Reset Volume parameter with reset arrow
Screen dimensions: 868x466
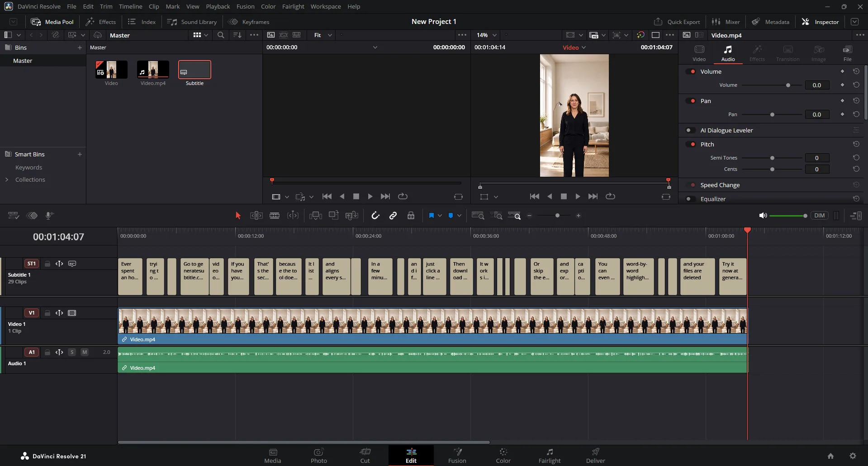(x=856, y=85)
